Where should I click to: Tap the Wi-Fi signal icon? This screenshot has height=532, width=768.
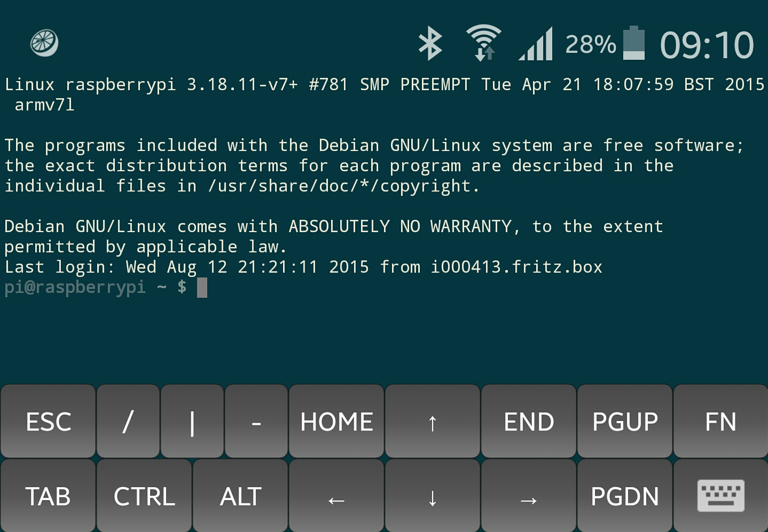pyautogui.click(x=484, y=43)
